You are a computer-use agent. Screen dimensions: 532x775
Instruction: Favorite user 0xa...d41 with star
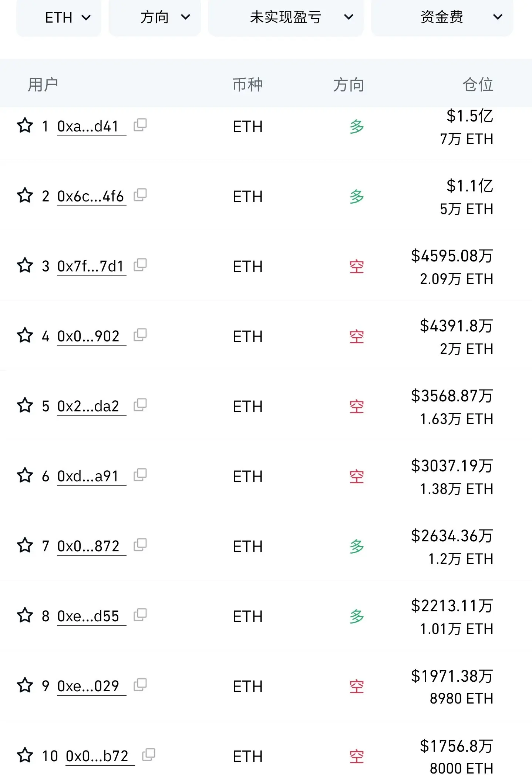[25, 126]
